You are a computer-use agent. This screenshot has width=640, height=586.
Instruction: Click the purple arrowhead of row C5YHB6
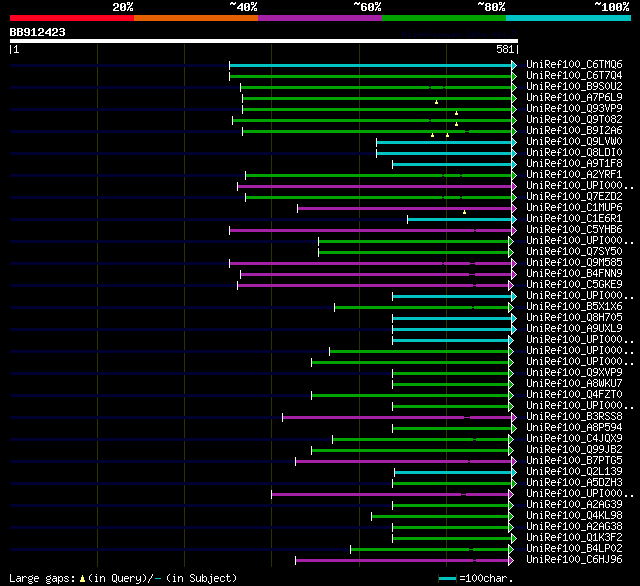(514, 231)
